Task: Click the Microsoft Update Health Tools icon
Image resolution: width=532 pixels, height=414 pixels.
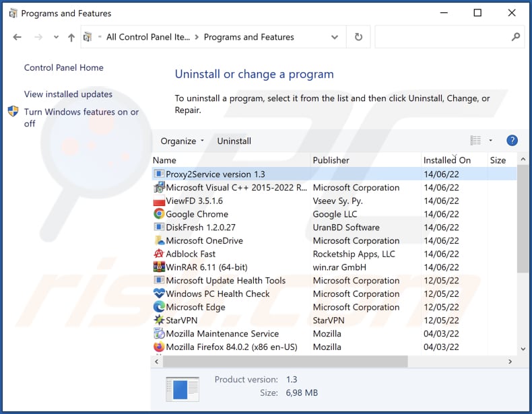Action: point(159,280)
